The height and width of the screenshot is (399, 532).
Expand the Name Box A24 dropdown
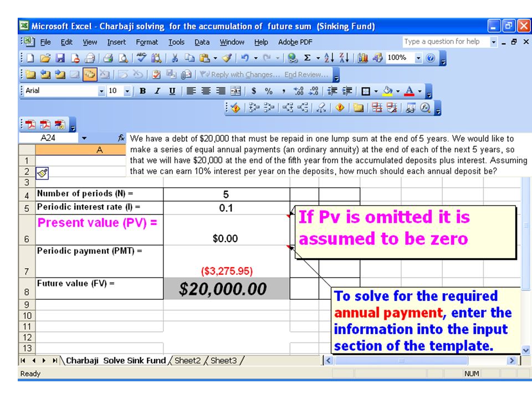click(84, 138)
